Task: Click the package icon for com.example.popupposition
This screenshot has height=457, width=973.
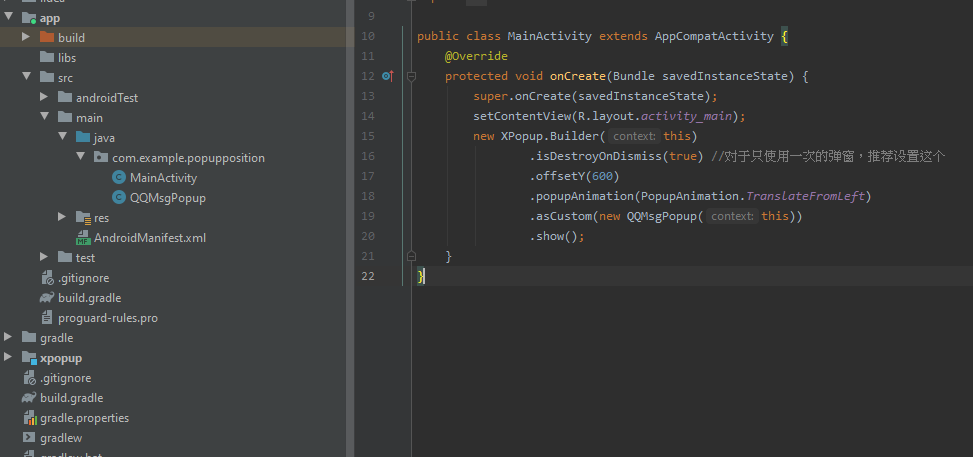Action: [x=101, y=157]
